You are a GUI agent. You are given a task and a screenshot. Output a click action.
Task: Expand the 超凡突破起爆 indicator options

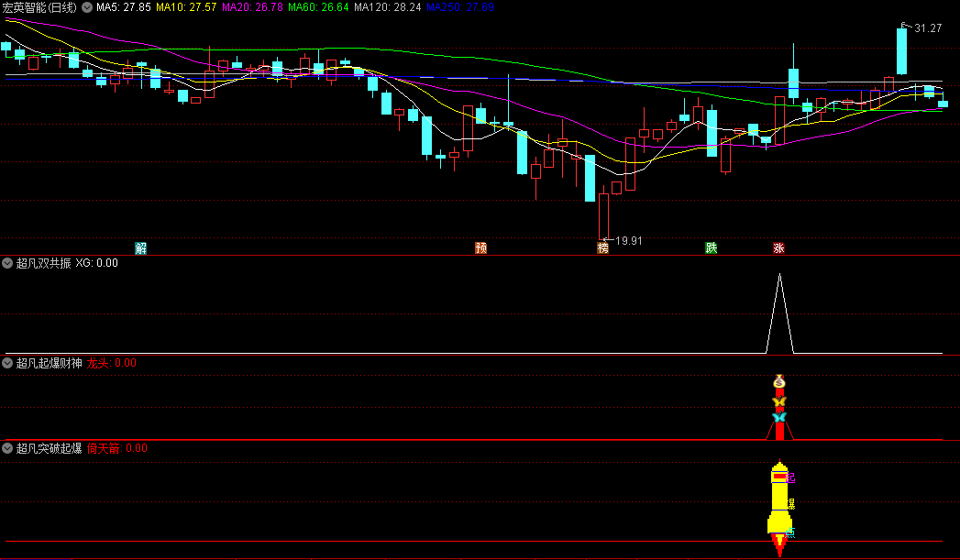(7, 448)
